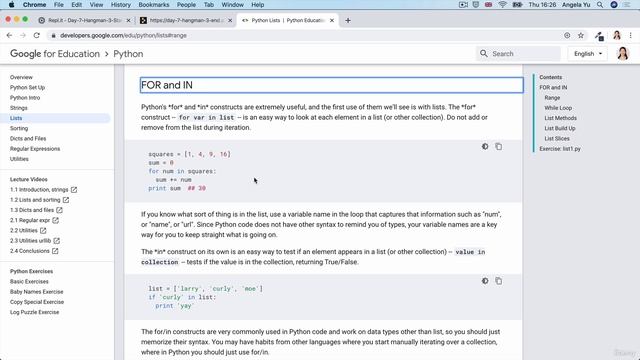The width and height of the screenshot is (640, 360).
Task: Copy the larry curly moe code sample
Action: pos(499,281)
